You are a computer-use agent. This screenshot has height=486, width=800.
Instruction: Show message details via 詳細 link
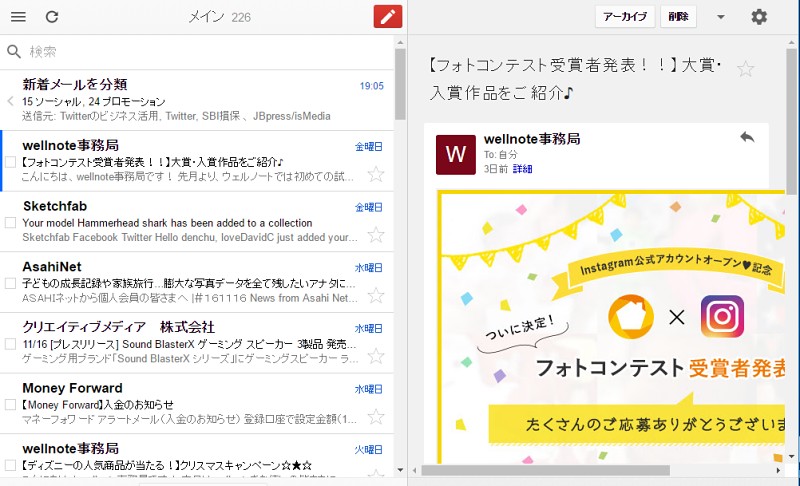point(522,169)
